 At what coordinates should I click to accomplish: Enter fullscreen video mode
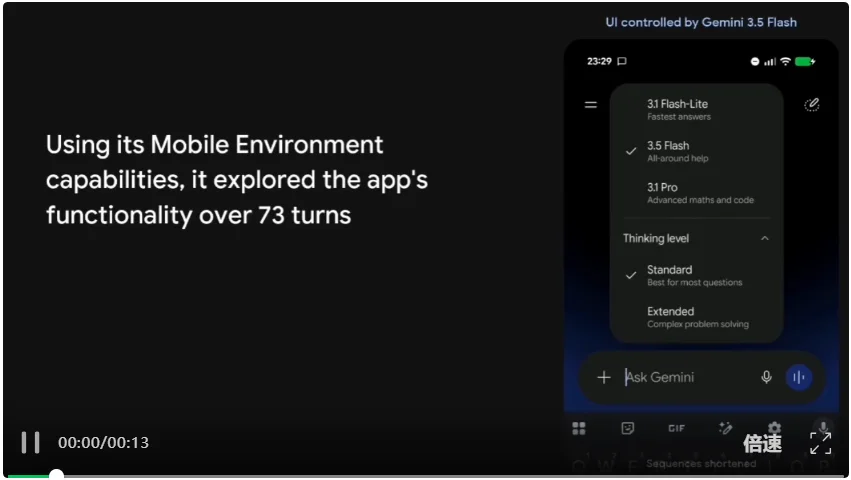(x=821, y=443)
